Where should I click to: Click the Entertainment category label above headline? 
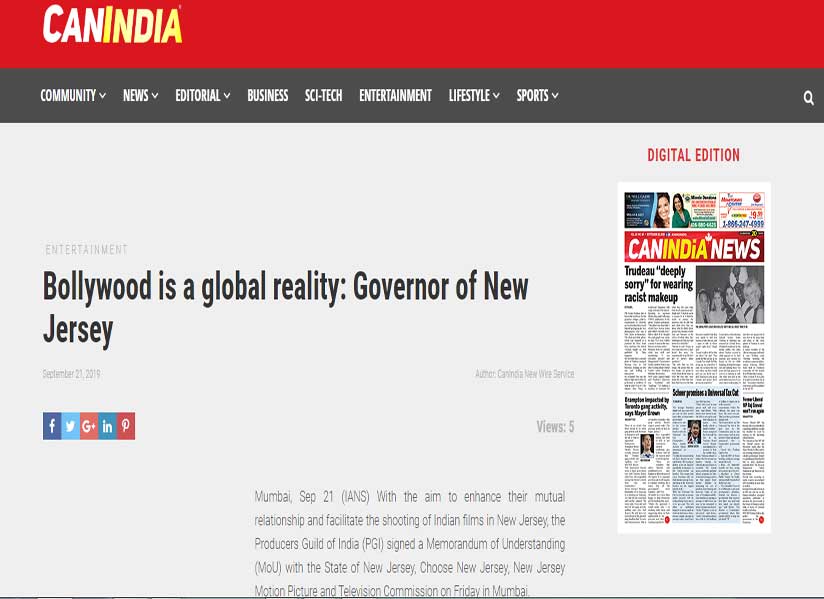87,250
